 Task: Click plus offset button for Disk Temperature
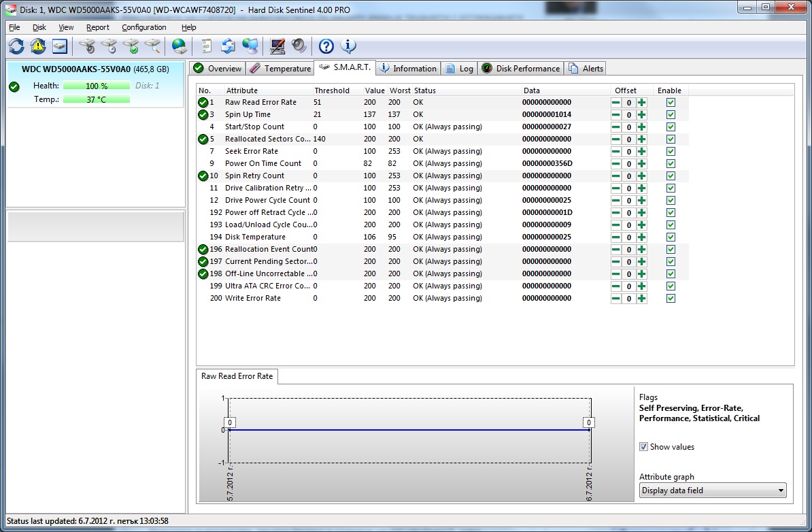pyautogui.click(x=641, y=237)
